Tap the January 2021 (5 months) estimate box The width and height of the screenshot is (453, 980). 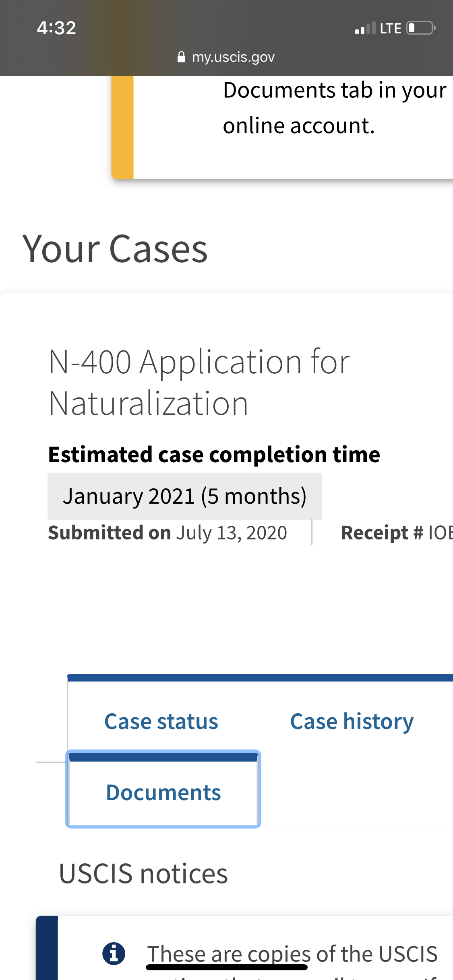[185, 496]
